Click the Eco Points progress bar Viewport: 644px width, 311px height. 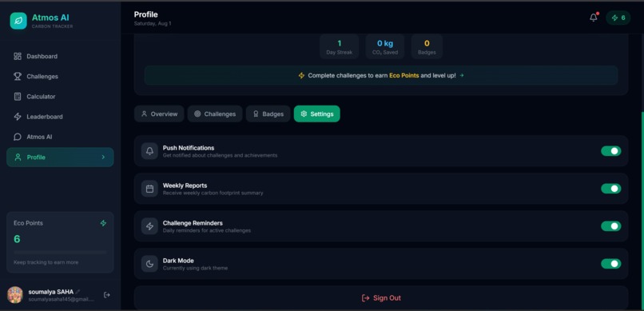point(60,252)
